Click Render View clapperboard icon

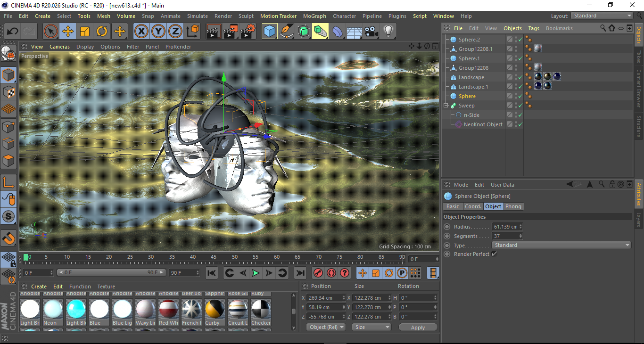pyautogui.click(x=214, y=32)
